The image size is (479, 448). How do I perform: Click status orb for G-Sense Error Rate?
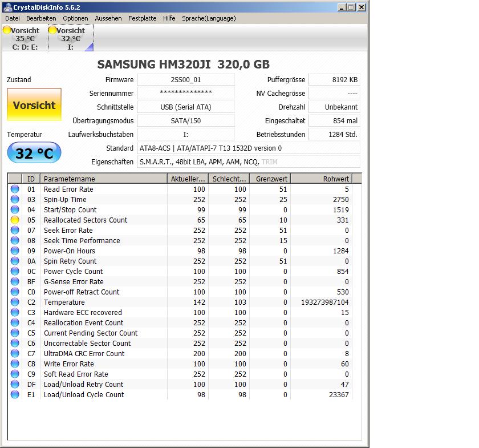15,281
